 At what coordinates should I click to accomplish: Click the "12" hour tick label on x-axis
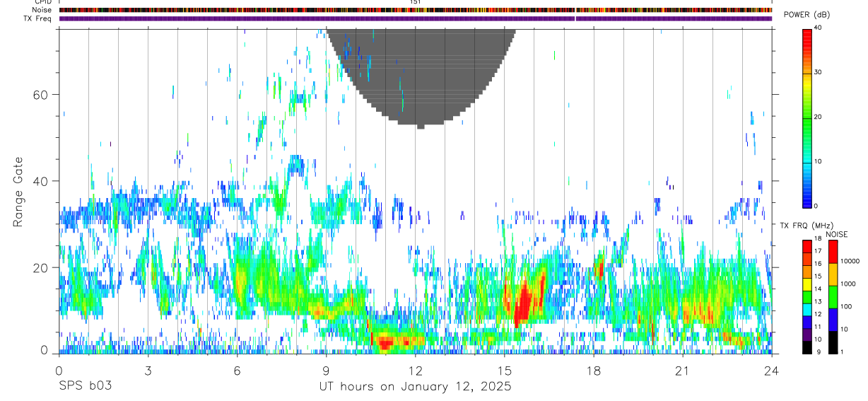point(416,371)
